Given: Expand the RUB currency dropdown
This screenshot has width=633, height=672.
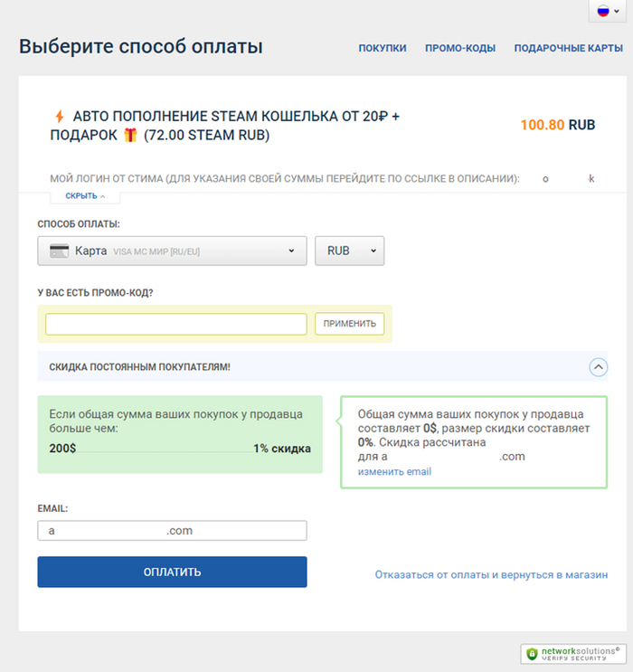Looking at the screenshot, I should click(x=349, y=251).
